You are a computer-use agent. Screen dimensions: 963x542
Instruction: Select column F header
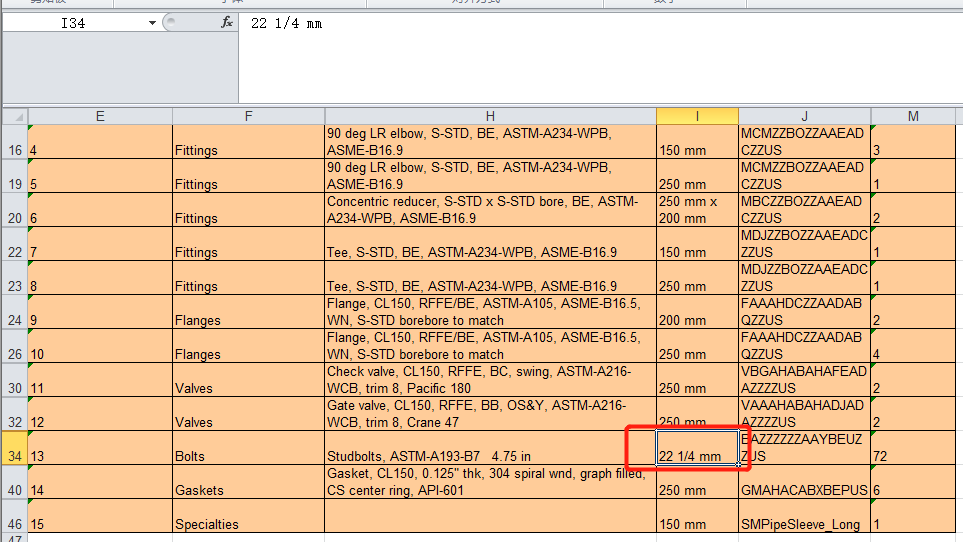[249, 117]
